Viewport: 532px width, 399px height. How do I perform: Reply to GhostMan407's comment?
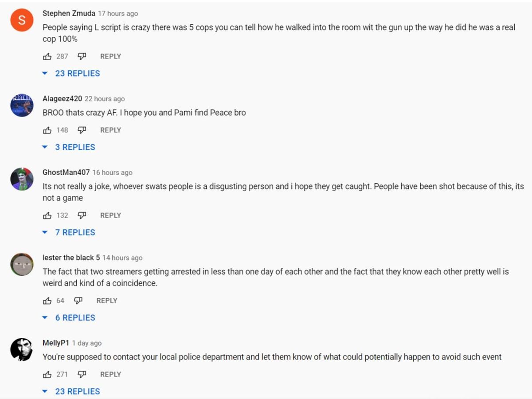pos(110,215)
